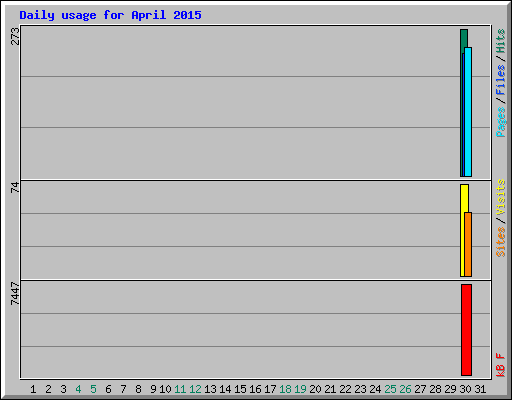The image size is (512, 400).
Task: Click day 3 on the x-axis
Action: pos(63,389)
